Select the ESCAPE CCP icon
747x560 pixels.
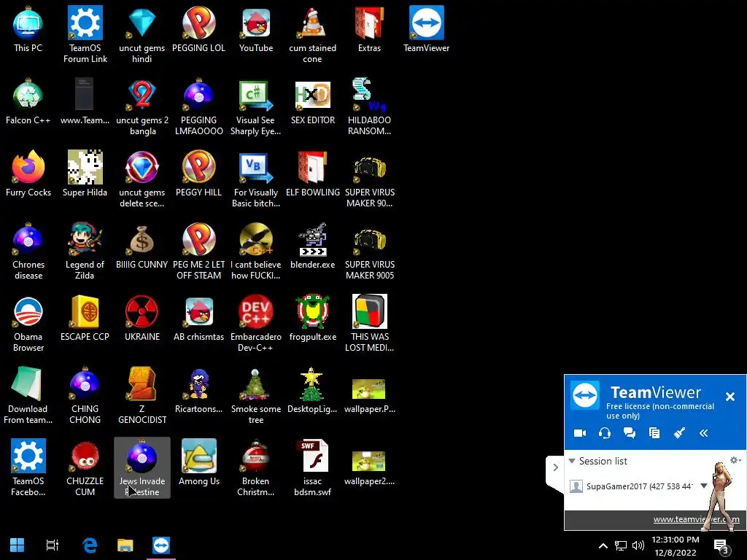click(x=85, y=318)
